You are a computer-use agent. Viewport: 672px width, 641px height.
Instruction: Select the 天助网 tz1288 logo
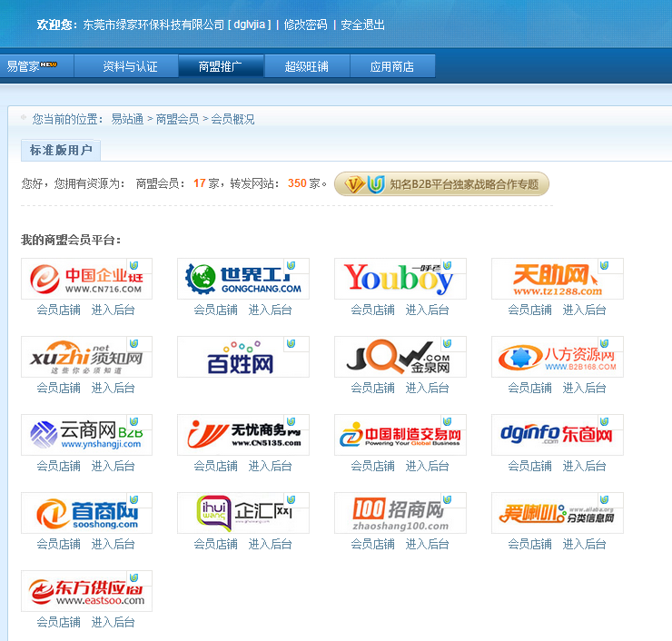557,279
